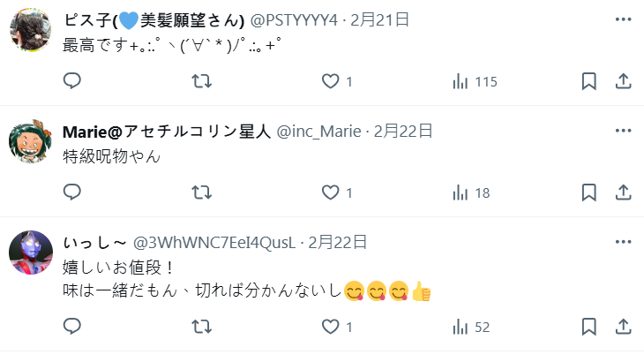Viewport: 644px width, 362px height.
Task: Open the 2月22日 timestamp on Marie's tweet
Action: tap(403, 131)
